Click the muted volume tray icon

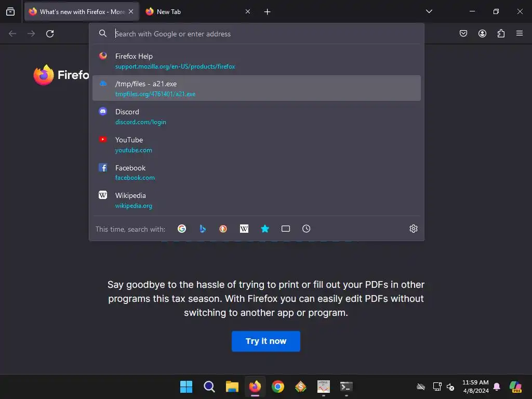point(450,387)
